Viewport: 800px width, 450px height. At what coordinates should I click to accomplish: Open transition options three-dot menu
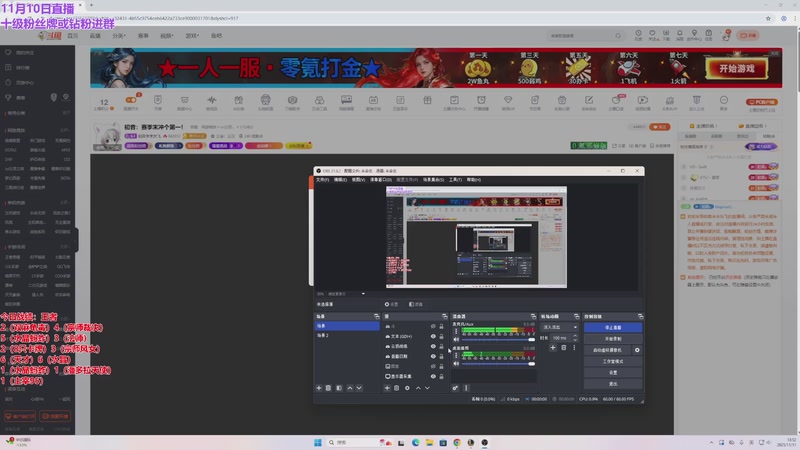click(x=574, y=348)
